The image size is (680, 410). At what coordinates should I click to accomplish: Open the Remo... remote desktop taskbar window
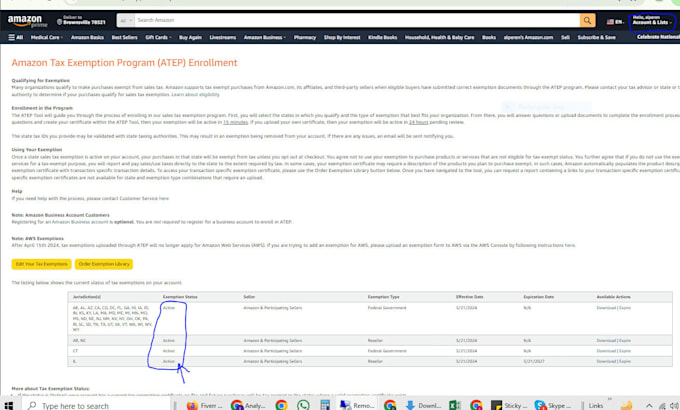pyautogui.click(x=357, y=406)
